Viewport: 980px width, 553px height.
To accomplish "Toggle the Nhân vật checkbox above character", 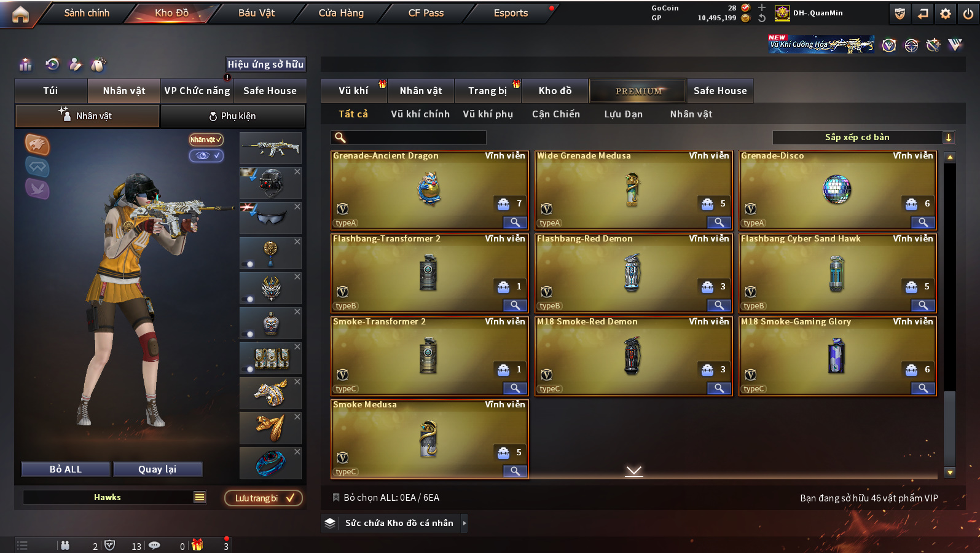I will [x=206, y=139].
